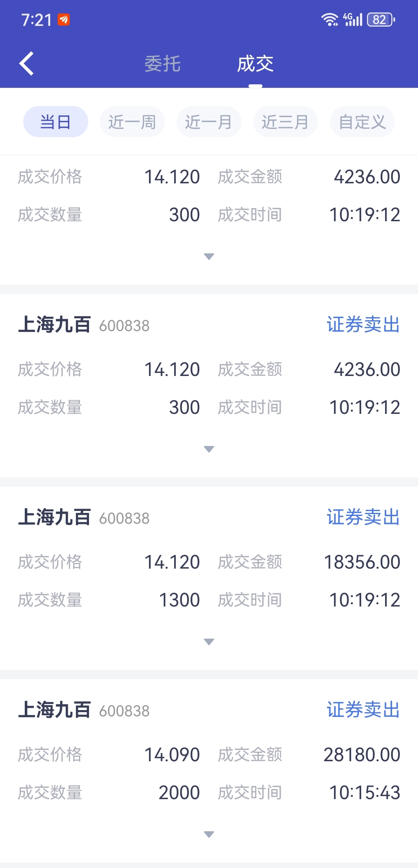This screenshot has height=868, width=418.
Task: Tap the orange notification app icon
Action: pos(64,19)
